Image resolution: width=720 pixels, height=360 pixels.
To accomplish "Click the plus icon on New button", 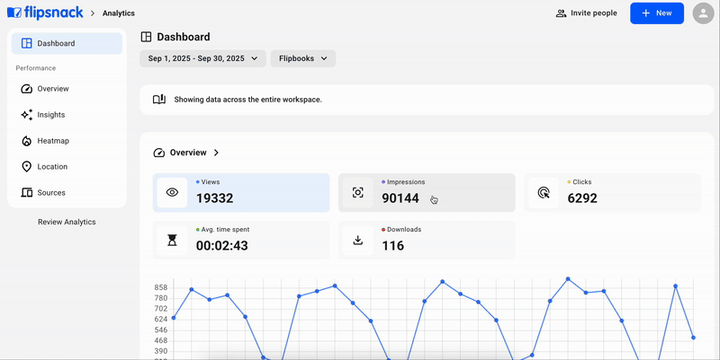I will 646,13.
